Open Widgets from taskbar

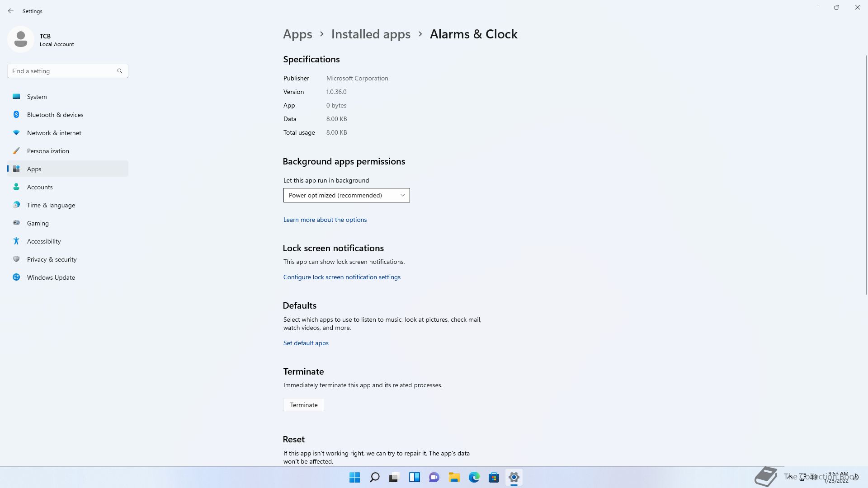click(414, 477)
